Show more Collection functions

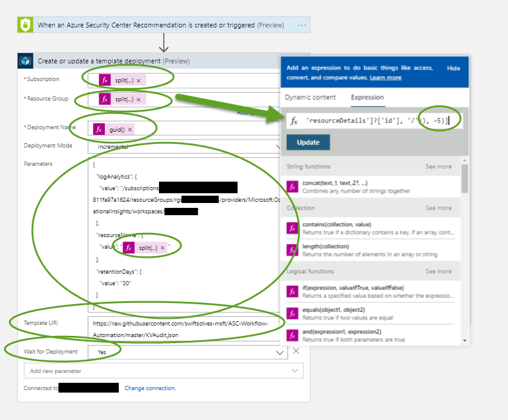pos(439,208)
